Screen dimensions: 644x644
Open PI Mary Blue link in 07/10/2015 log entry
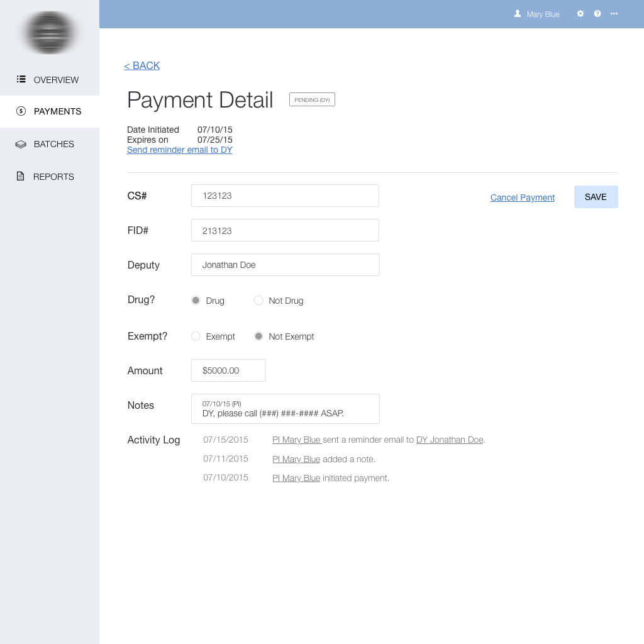point(296,478)
